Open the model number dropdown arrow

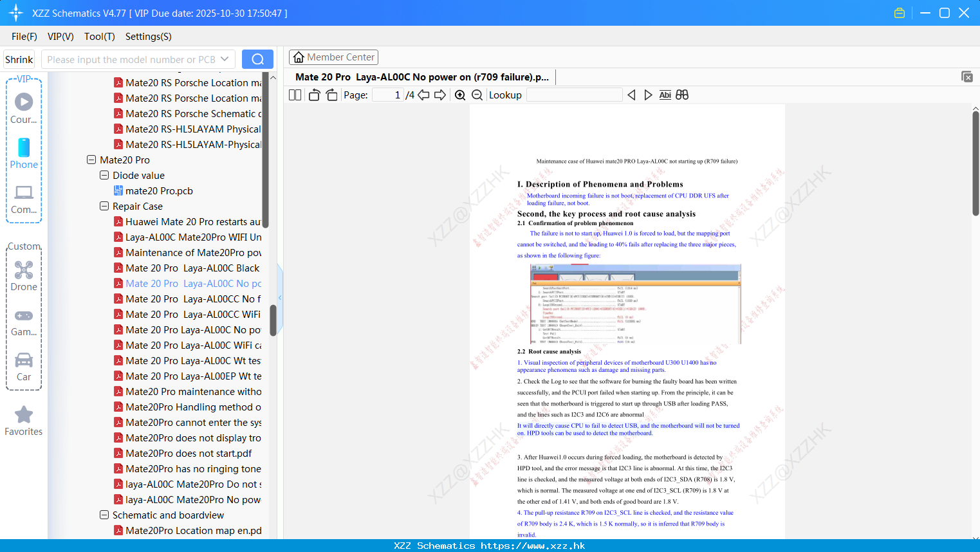click(225, 59)
